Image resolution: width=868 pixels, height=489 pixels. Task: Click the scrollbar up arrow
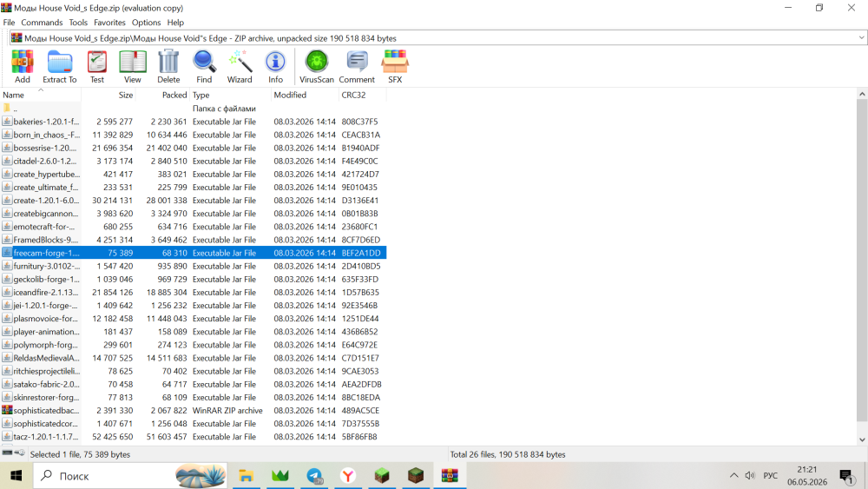coord(862,94)
